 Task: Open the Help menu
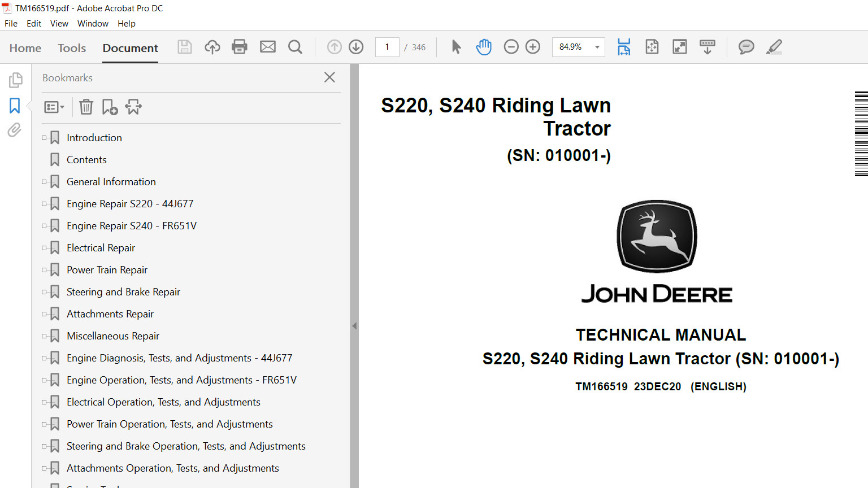127,24
